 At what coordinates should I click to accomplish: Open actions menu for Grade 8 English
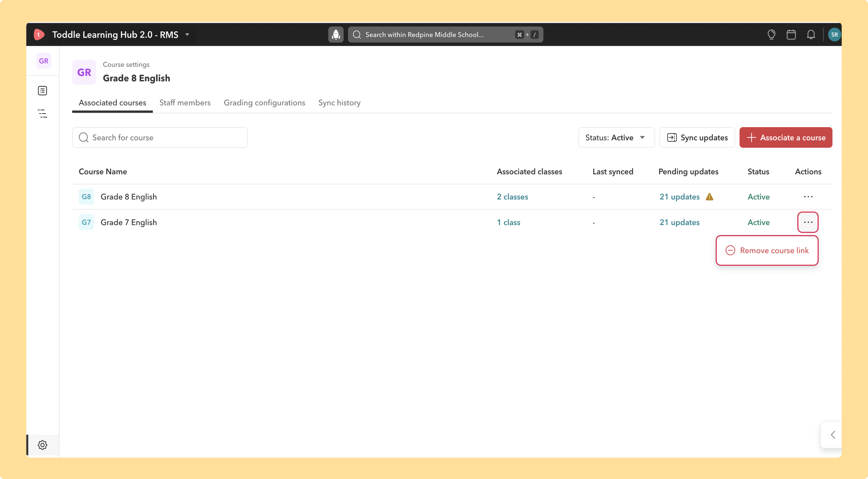click(x=808, y=196)
